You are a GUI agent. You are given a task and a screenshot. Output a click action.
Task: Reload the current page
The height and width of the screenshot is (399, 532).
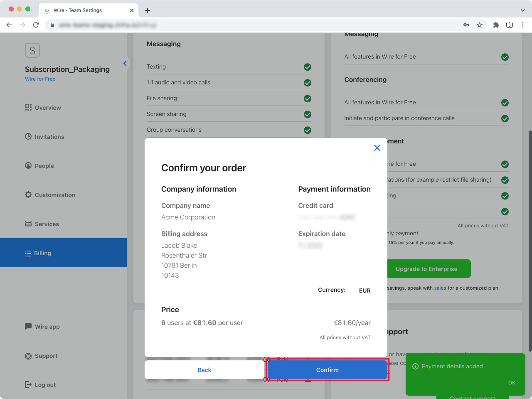[x=36, y=25]
